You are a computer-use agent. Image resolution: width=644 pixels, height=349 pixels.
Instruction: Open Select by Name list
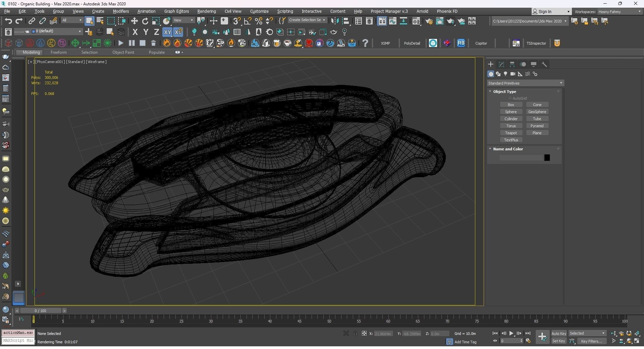click(x=100, y=21)
